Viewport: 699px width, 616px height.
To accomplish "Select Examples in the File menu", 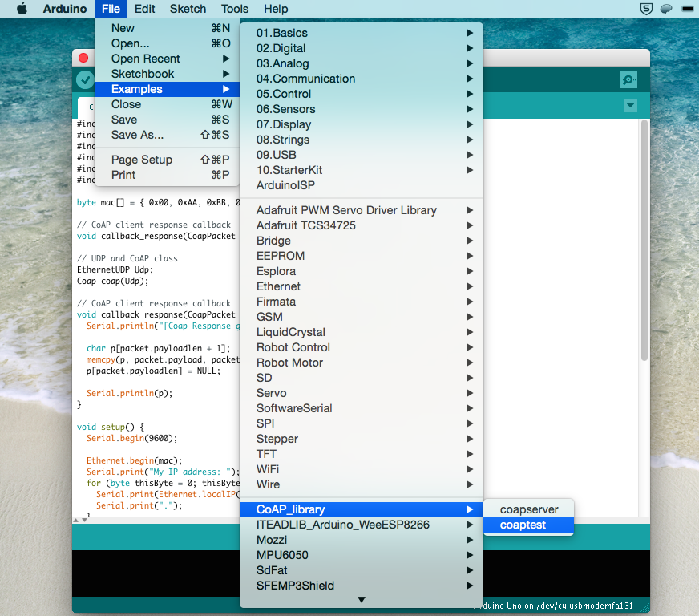I will [x=168, y=89].
